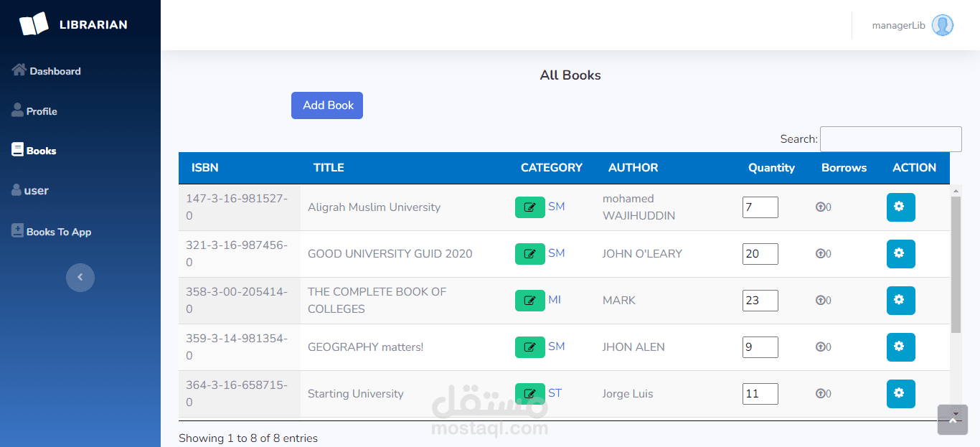Image resolution: width=980 pixels, height=447 pixels.
Task: Focus the Search input field
Action: click(x=890, y=139)
